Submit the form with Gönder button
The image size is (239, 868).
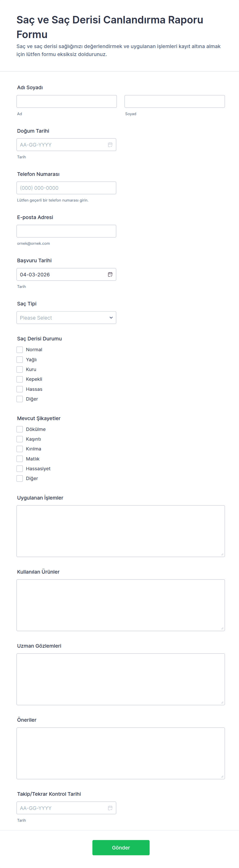[121, 847]
